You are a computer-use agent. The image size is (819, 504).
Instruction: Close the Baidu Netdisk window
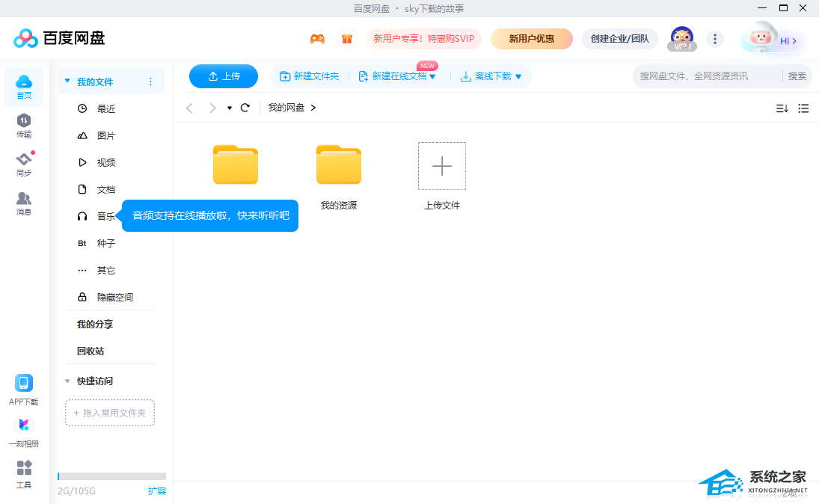click(x=803, y=7)
